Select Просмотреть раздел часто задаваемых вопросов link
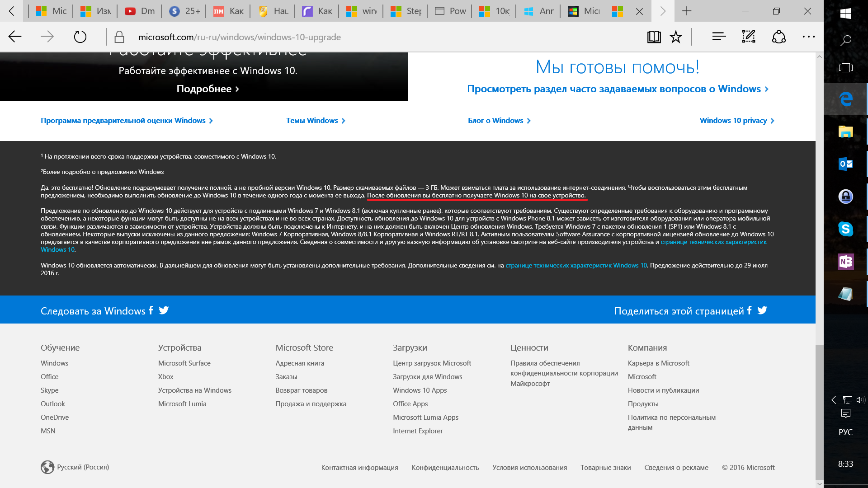 click(x=618, y=89)
